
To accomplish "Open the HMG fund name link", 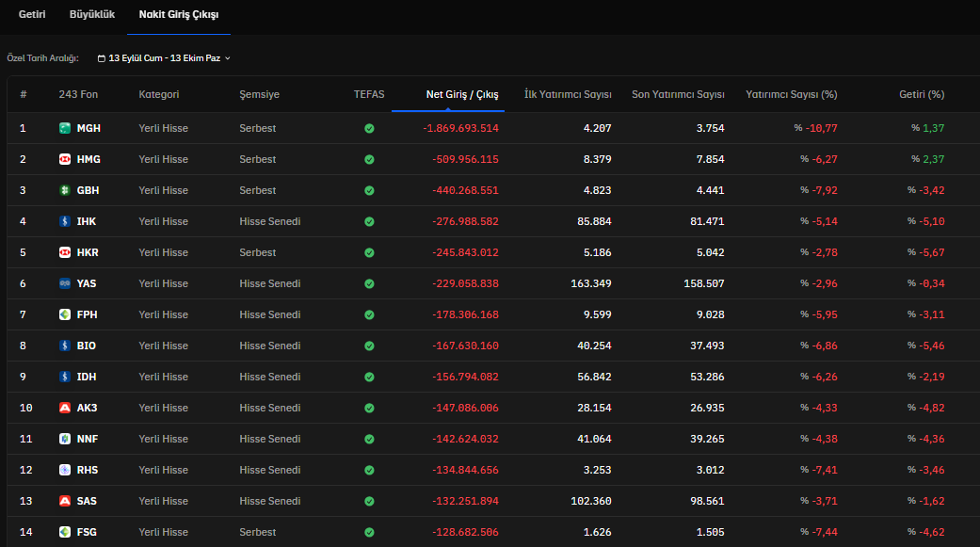I will tap(88, 159).
